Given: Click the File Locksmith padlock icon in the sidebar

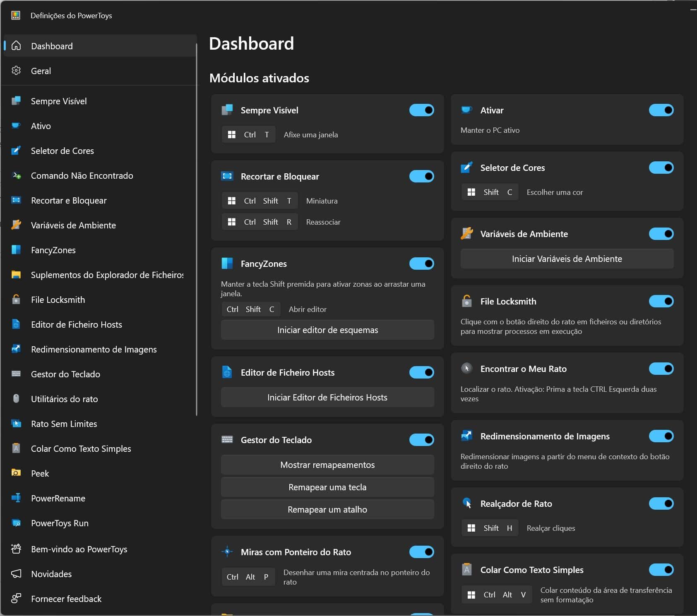Looking at the screenshot, I should 16,300.
